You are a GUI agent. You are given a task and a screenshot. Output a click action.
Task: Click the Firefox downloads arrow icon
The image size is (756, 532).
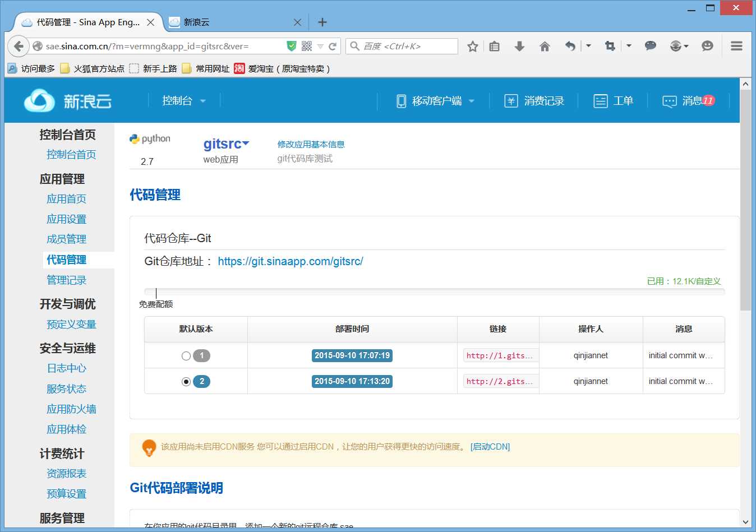click(519, 46)
